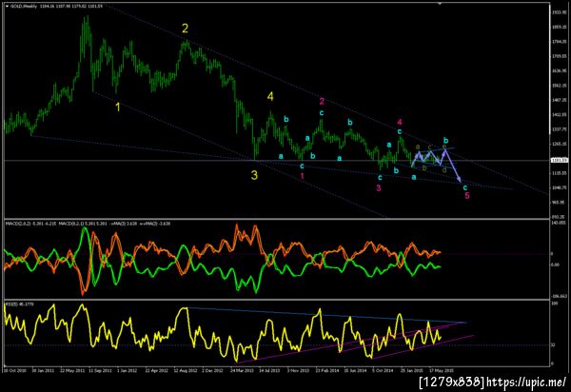
Task: Select the purple projection arrowhead near pink 5
Action: (459, 179)
